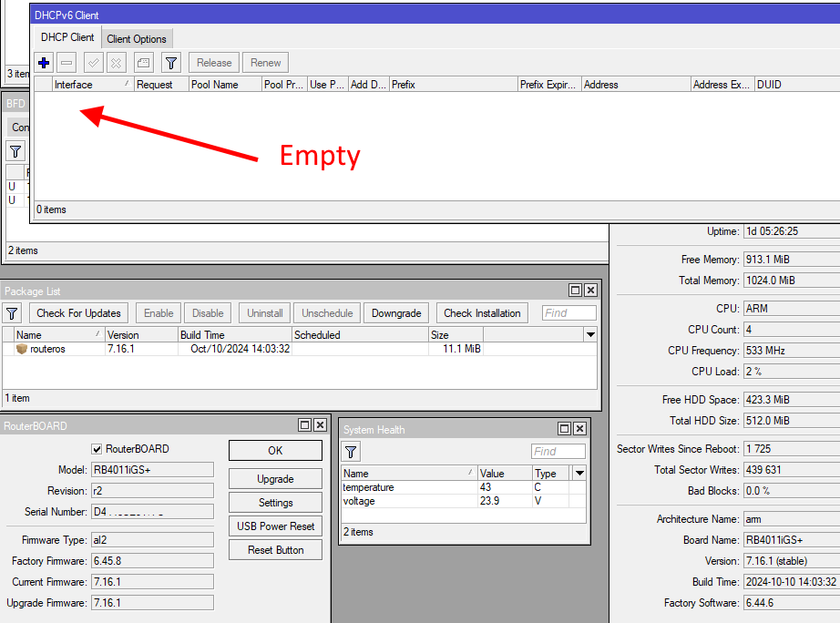Close the RouterBOARD window

[x=320, y=424]
